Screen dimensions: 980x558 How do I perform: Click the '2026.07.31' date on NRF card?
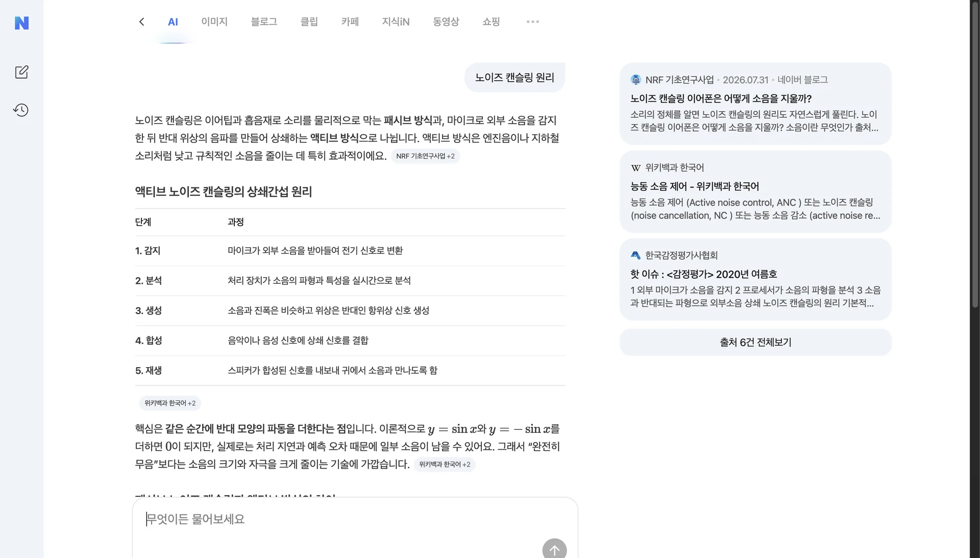pyautogui.click(x=745, y=80)
